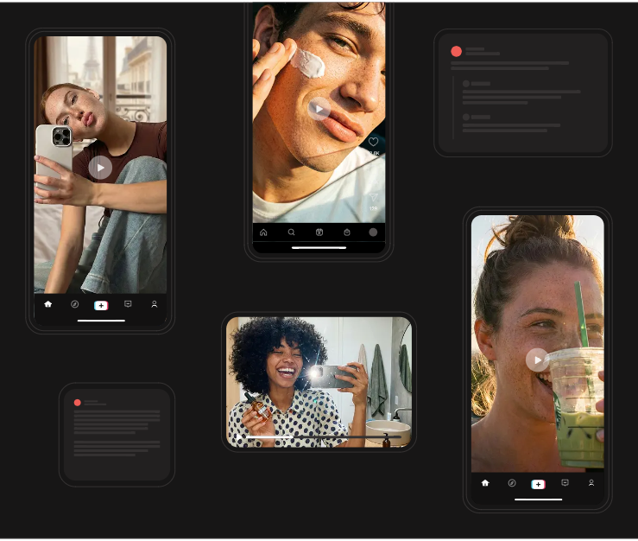Tap the plus create button on Eiffel Tower selfie phone
This screenshot has width=638, height=541.
pyautogui.click(x=101, y=305)
